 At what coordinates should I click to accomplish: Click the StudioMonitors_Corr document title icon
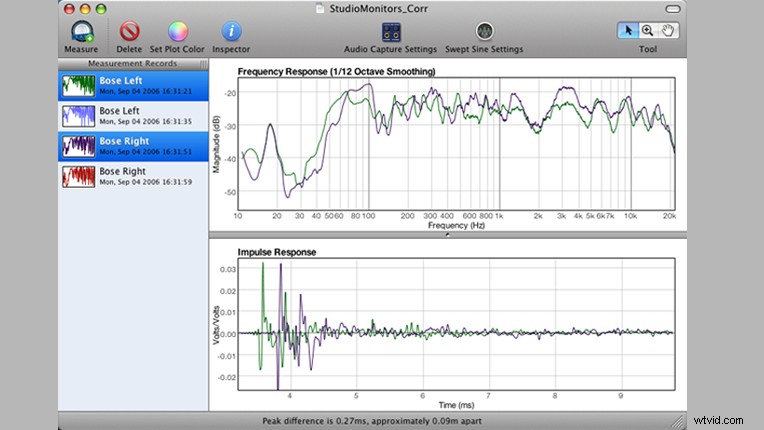click(x=320, y=8)
